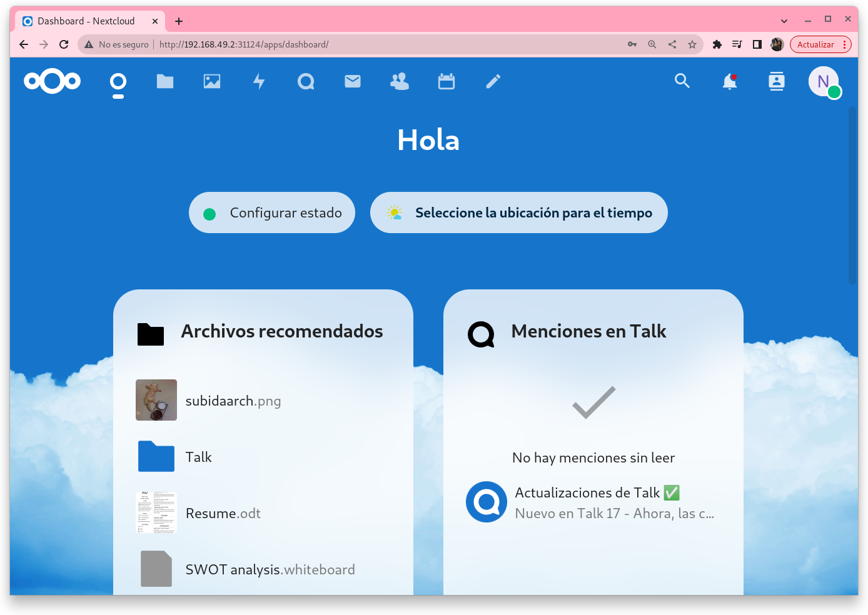Open the Contacts app icon
Screen dimensions: 868x615
pos(400,81)
